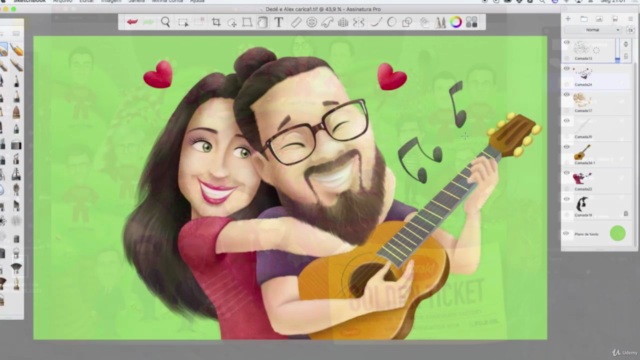This screenshot has height=360, width=640.
Task: Select the Camada18 black hair thumbnail
Action: [x=582, y=204]
